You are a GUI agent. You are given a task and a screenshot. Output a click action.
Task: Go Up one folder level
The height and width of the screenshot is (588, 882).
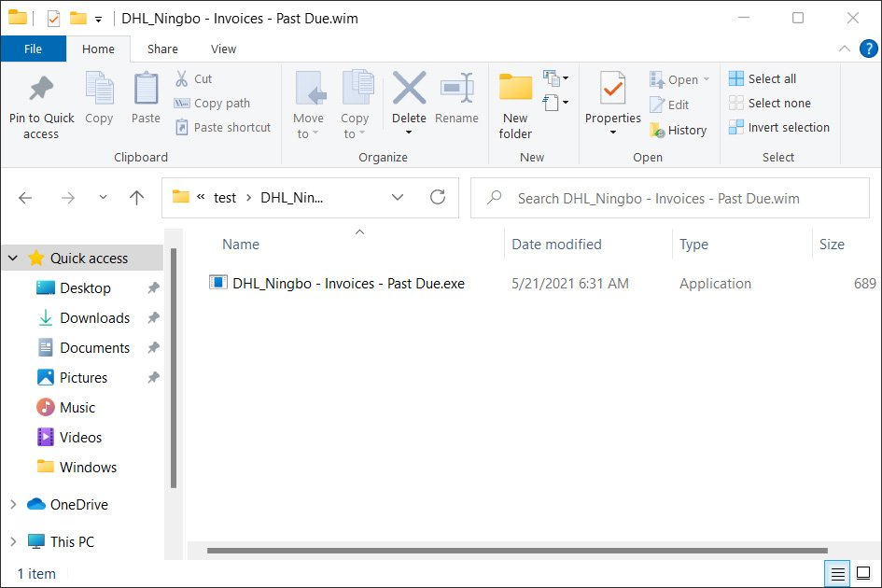pyautogui.click(x=136, y=198)
